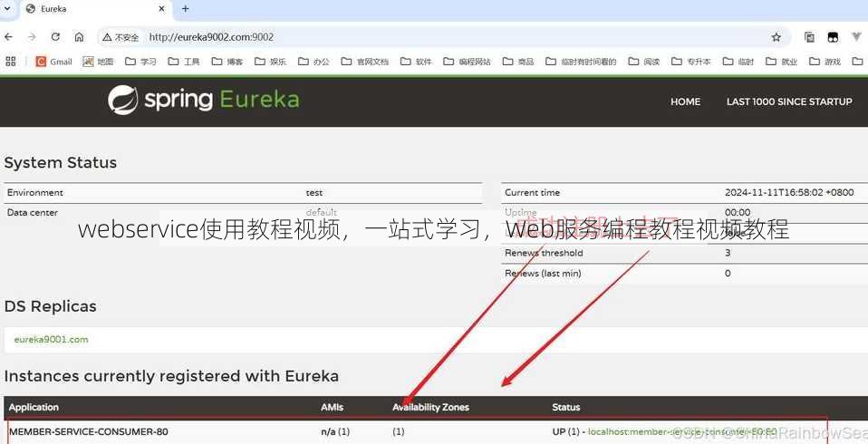
Task: Open the 阅读 bookmark folder
Action: tap(644, 62)
